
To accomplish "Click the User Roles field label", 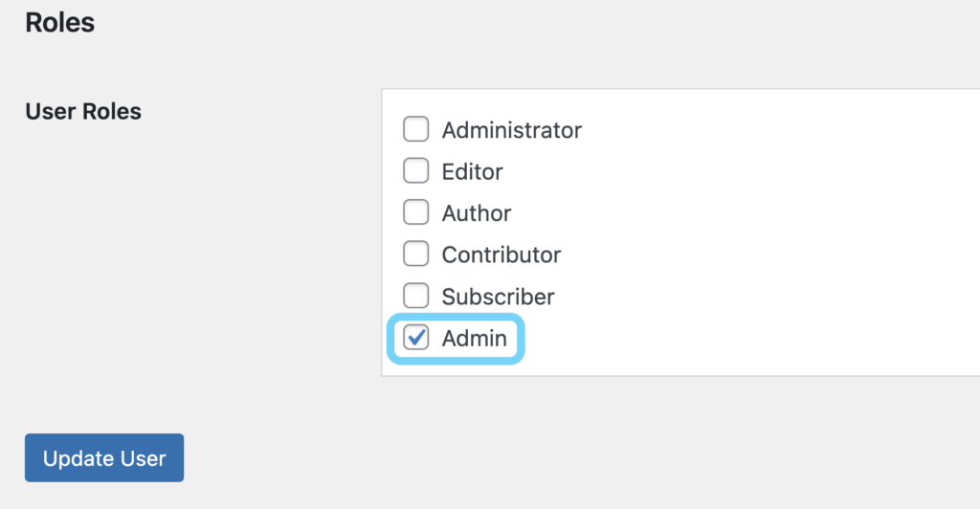I will pyautogui.click(x=82, y=111).
